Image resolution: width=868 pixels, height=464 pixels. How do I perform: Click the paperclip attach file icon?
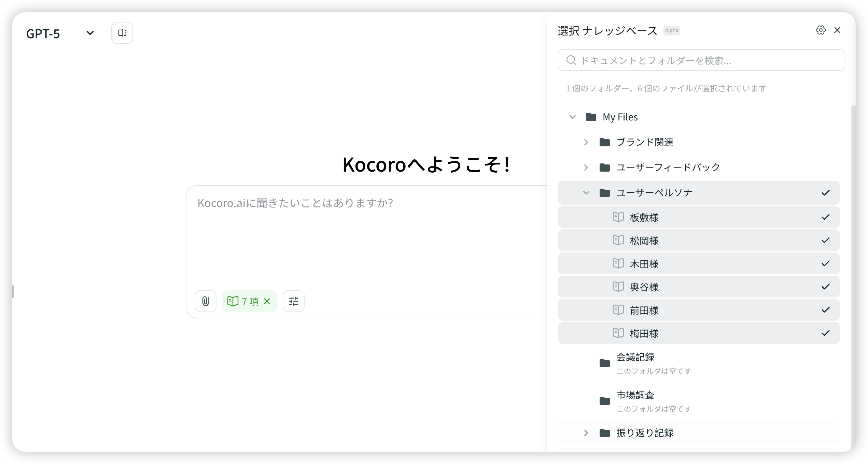205,301
